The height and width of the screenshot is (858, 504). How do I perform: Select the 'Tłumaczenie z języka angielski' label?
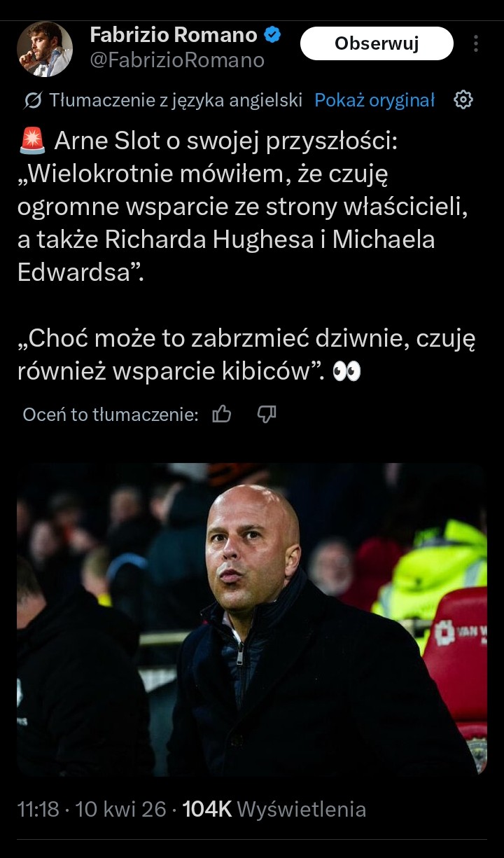[176, 100]
